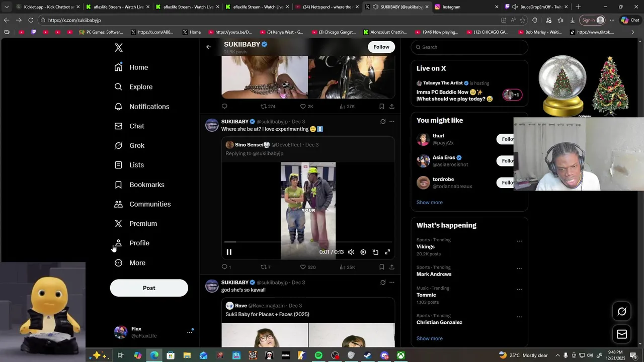
Task: Share the 'Where she be at' post
Action: point(392,267)
